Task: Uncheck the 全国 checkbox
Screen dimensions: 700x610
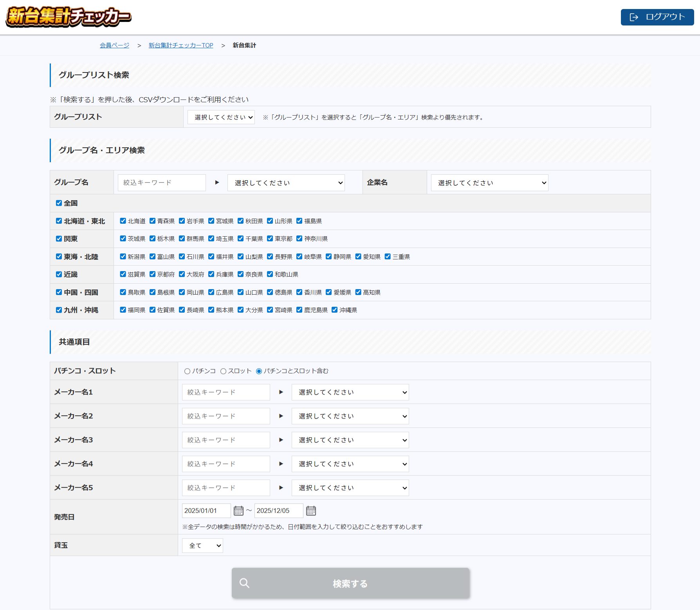Action: pos(59,203)
